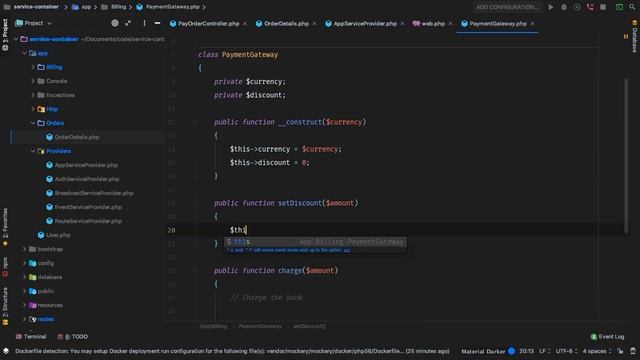Open the npm tool window stripe
640x360 pixels.
pos(5,267)
